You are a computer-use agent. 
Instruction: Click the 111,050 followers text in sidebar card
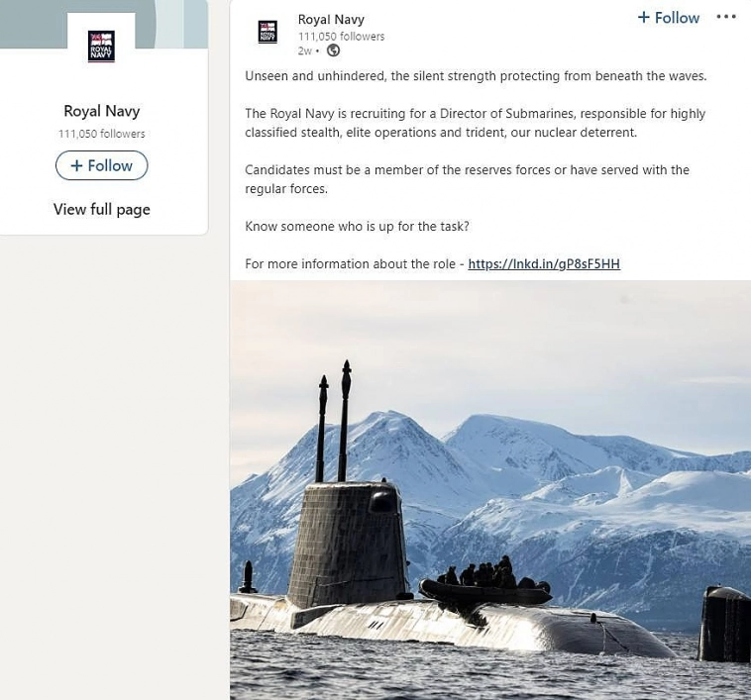coord(101,134)
